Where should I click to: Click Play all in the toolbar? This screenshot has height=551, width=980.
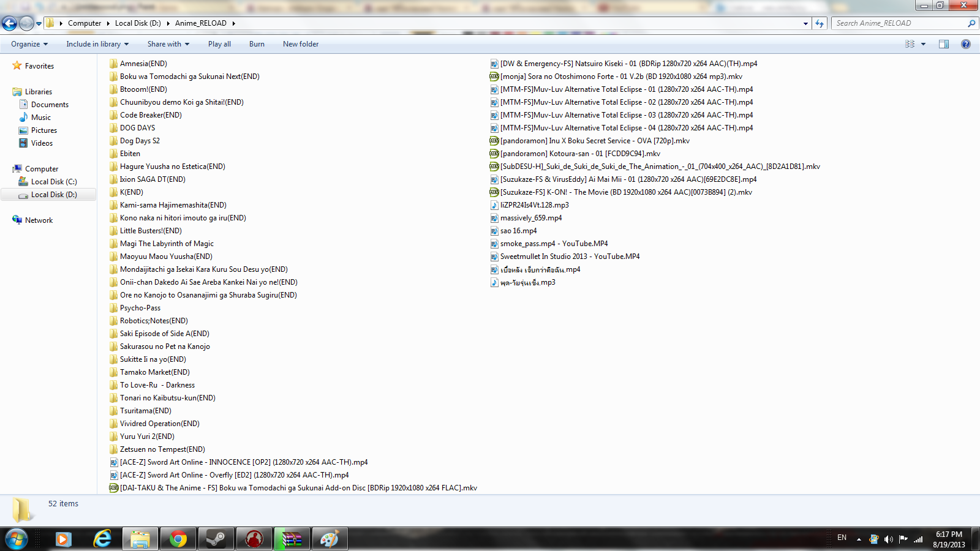tap(219, 44)
